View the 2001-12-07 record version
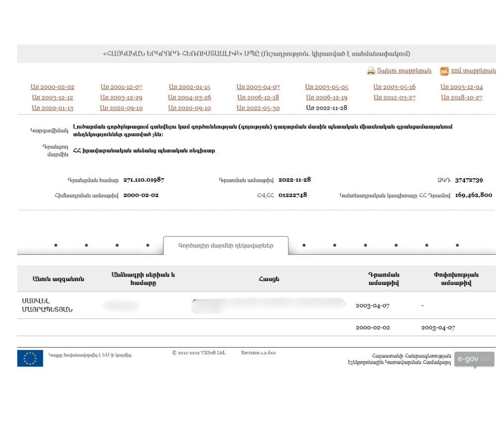 point(121,87)
